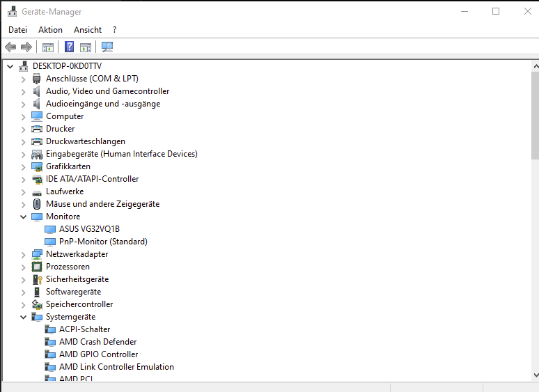Select Eingabegeräte (Human Interface Devices) label
The image size is (539, 392).
[x=122, y=154]
